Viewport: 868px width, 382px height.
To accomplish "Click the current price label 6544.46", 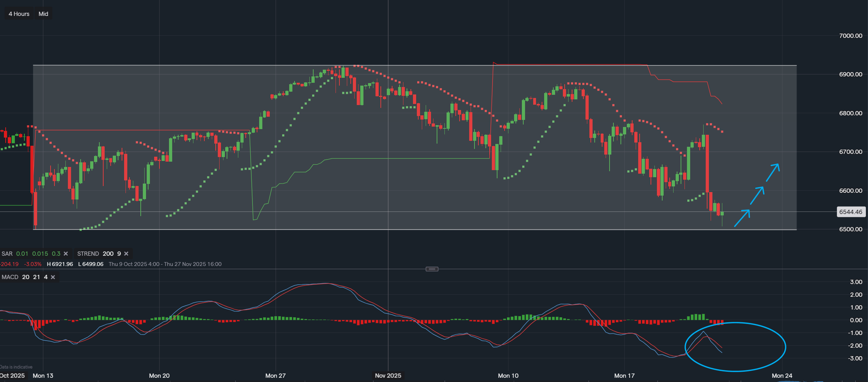I will point(851,212).
